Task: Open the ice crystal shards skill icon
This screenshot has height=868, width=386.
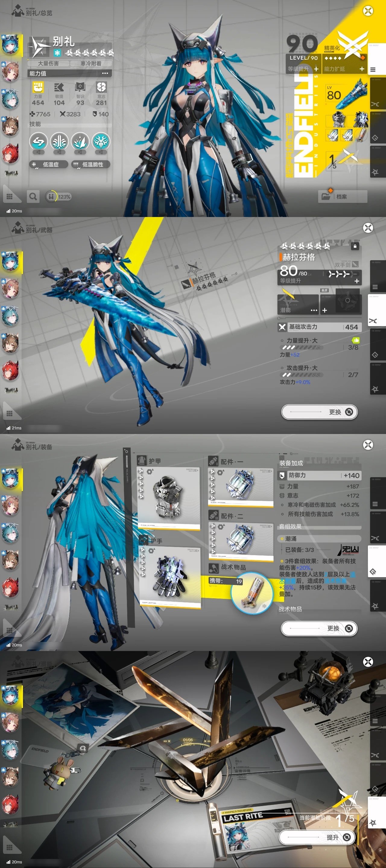Action: point(80,141)
